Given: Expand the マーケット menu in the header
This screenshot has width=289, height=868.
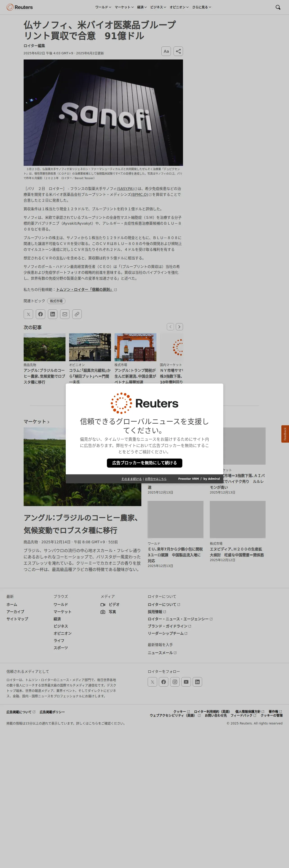Looking at the screenshot, I should click(124, 7).
